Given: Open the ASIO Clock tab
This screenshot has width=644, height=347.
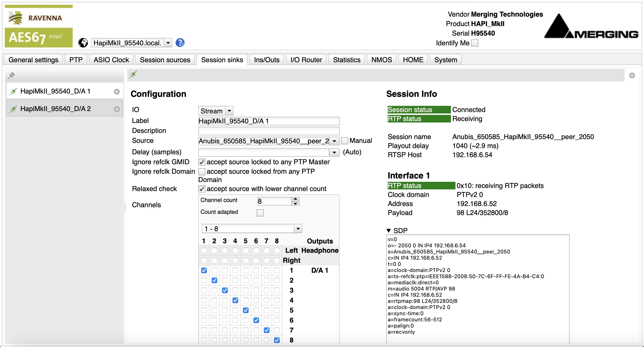Looking at the screenshot, I should click(x=111, y=60).
